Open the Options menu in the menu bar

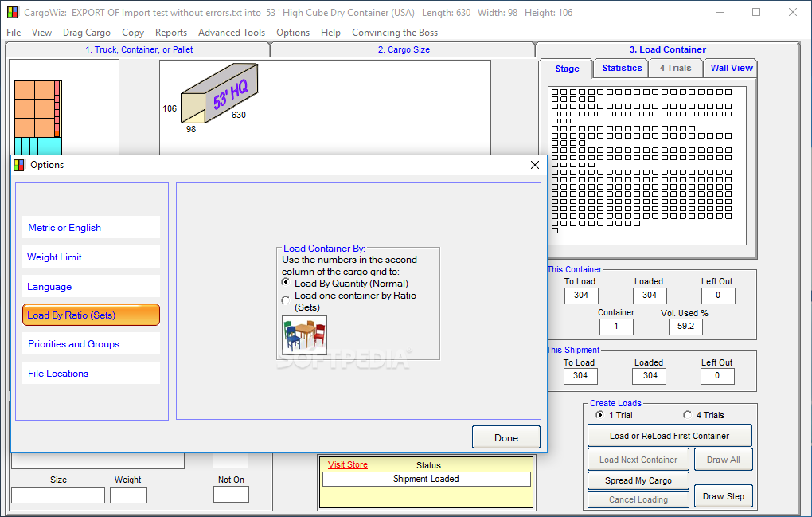click(x=293, y=33)
